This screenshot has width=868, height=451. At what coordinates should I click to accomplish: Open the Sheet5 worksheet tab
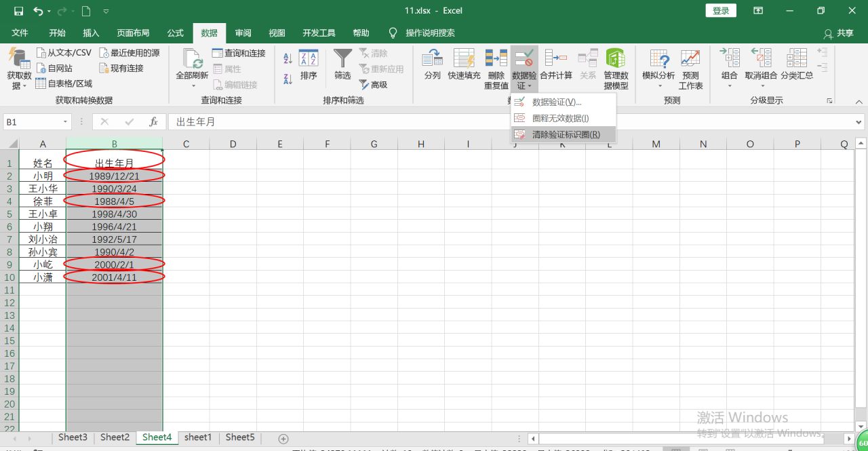click(x=240, y=437)
